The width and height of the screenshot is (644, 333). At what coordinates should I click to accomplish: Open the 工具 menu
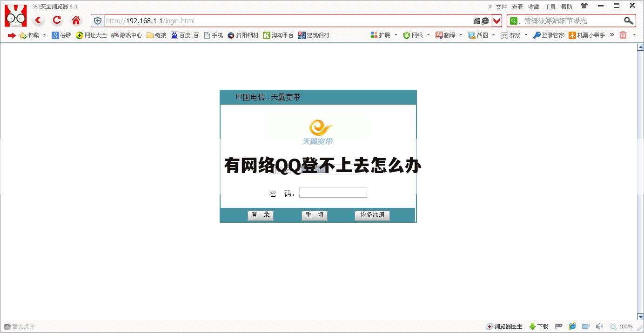click(550, 7)
